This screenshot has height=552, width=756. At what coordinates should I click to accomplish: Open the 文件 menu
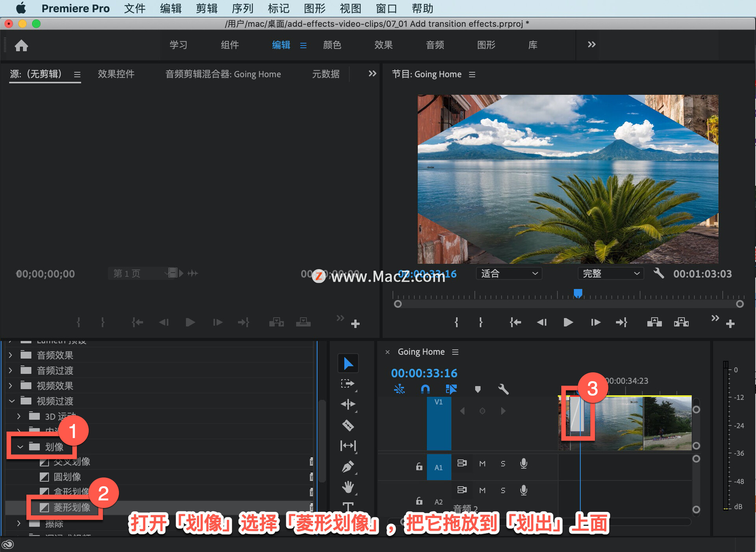(x=135, y=8)
